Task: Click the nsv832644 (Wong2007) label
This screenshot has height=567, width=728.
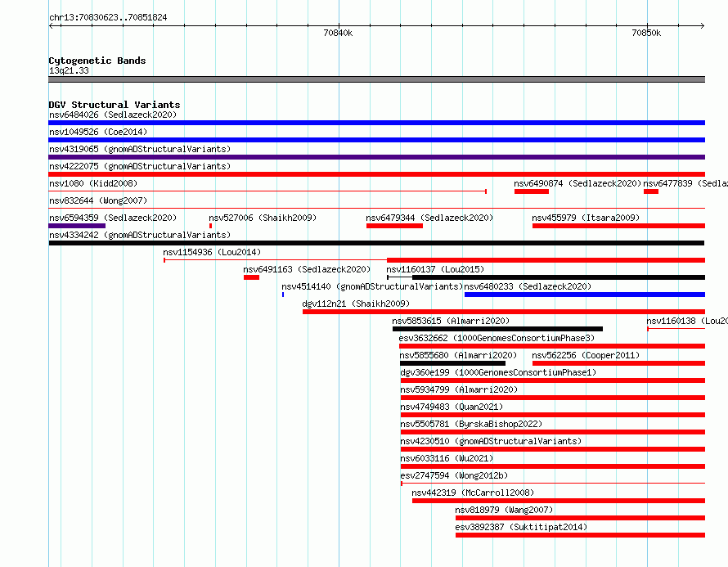Action: (98, 200)
